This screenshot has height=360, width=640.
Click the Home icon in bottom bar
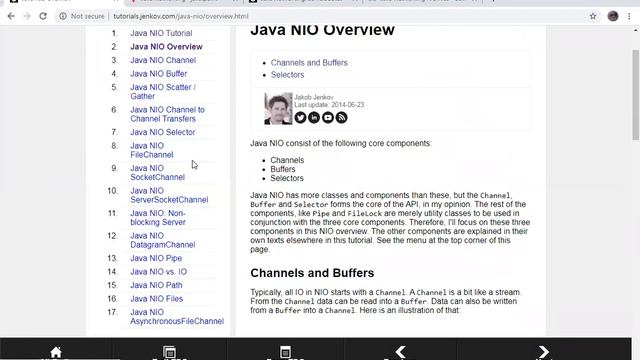pyautogui.click(x=56, y=352)
